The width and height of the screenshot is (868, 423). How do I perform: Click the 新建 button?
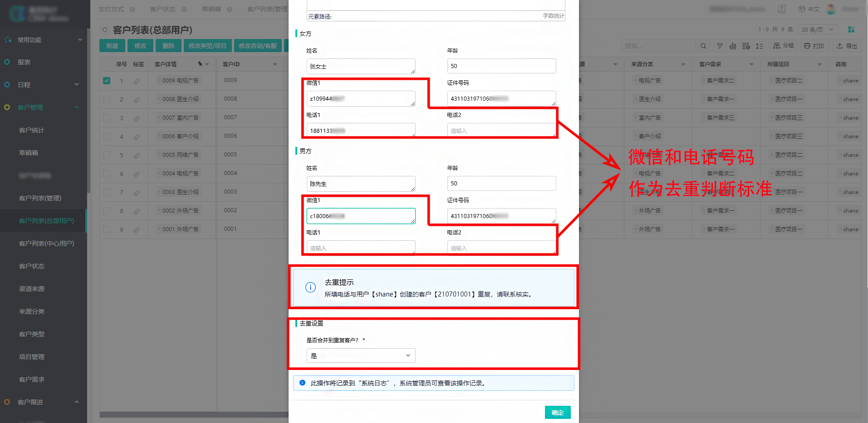tap(112, 46)
